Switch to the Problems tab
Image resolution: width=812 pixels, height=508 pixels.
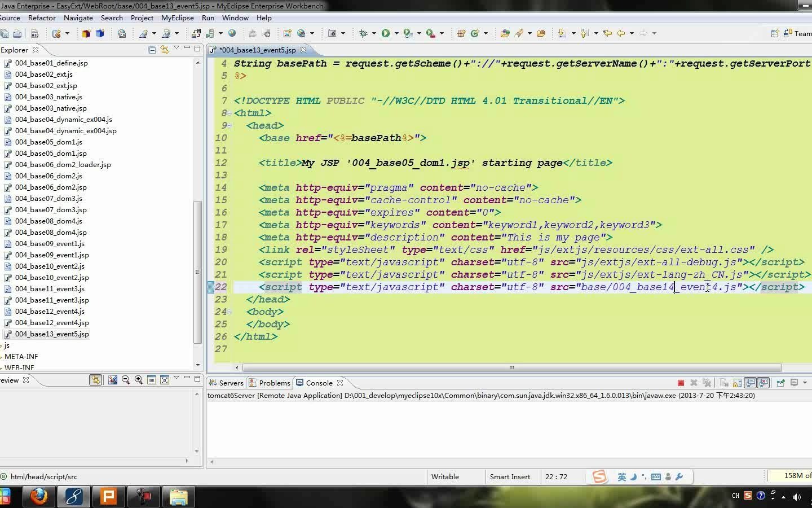click(270, 383)
